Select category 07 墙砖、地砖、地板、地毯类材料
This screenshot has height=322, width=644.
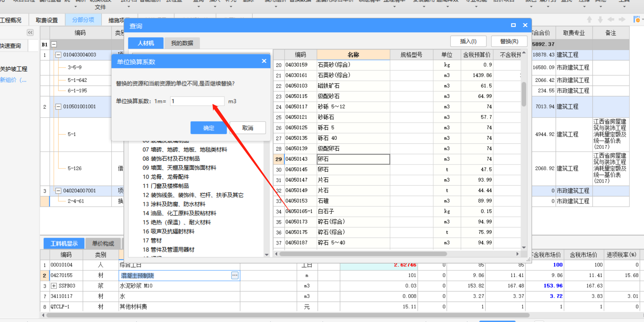click(x=185, y=150)
